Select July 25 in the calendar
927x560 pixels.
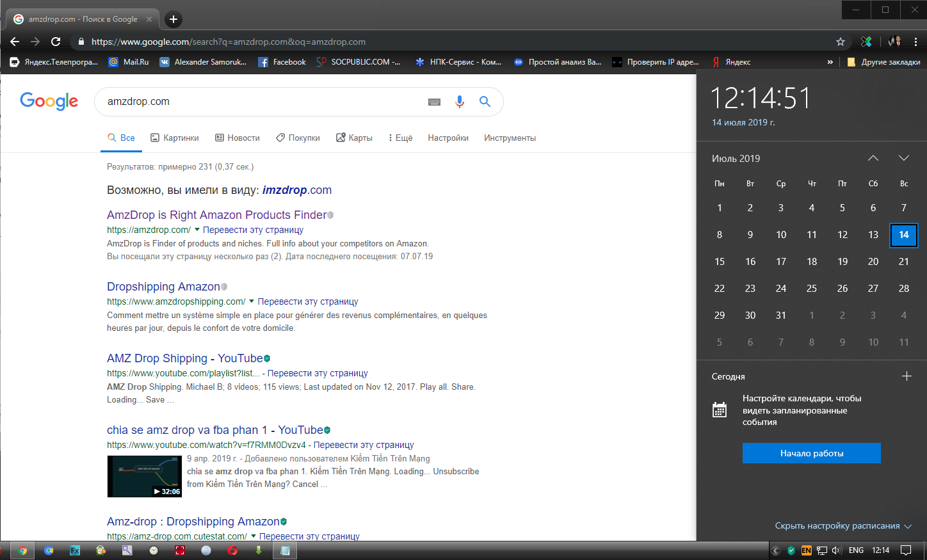pos(812,289)
